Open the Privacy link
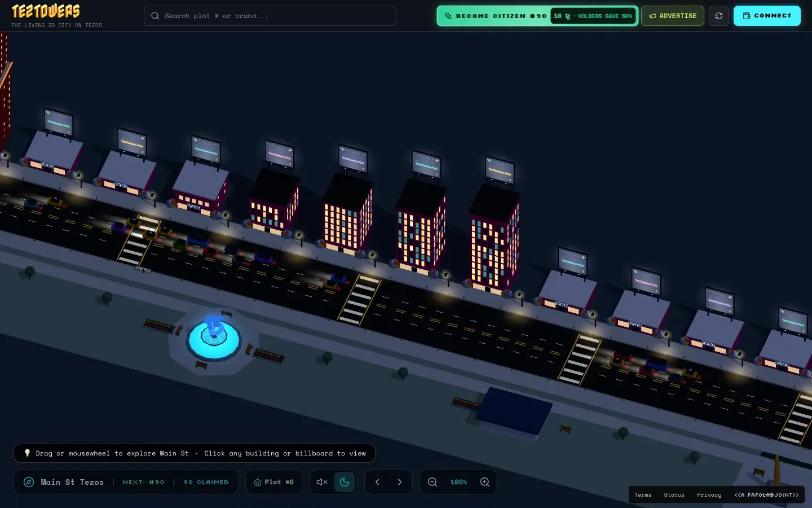Viewport: 812px width, 508px height. pos(709,495)
